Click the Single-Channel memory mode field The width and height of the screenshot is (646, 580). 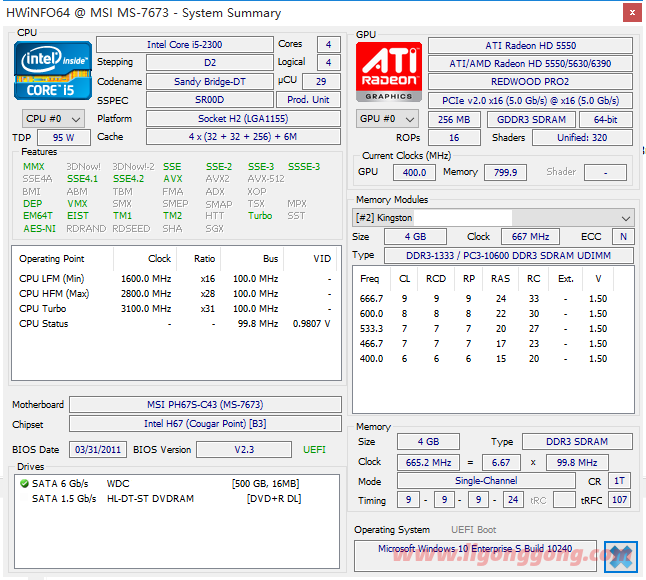click(x=486, y=481)
